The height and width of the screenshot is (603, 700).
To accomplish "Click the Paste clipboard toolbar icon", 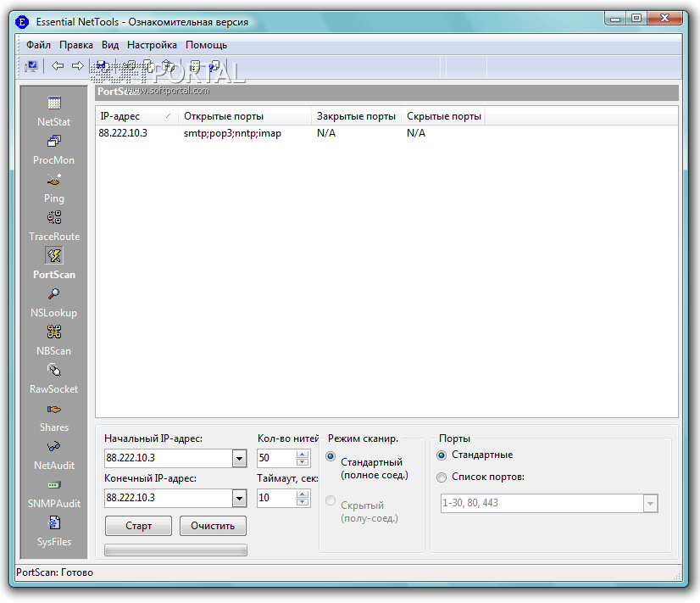I will coord(168,66).
